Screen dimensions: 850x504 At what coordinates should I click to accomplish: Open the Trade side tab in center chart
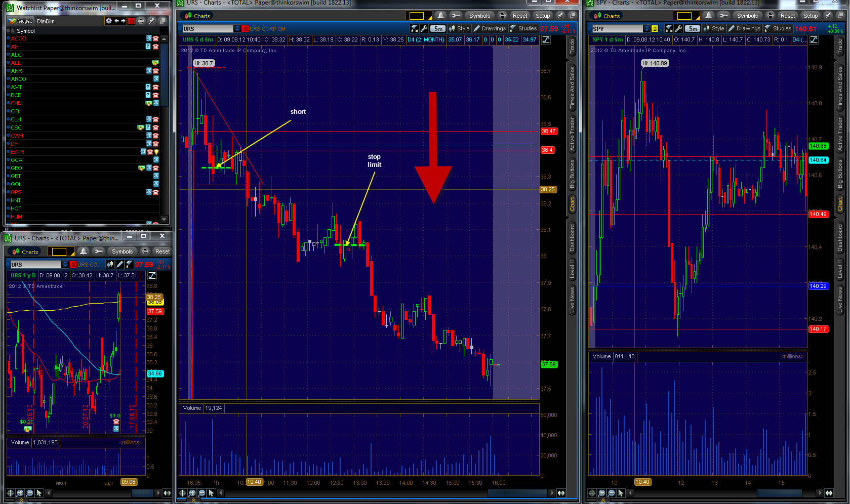[x=572, y=46]
